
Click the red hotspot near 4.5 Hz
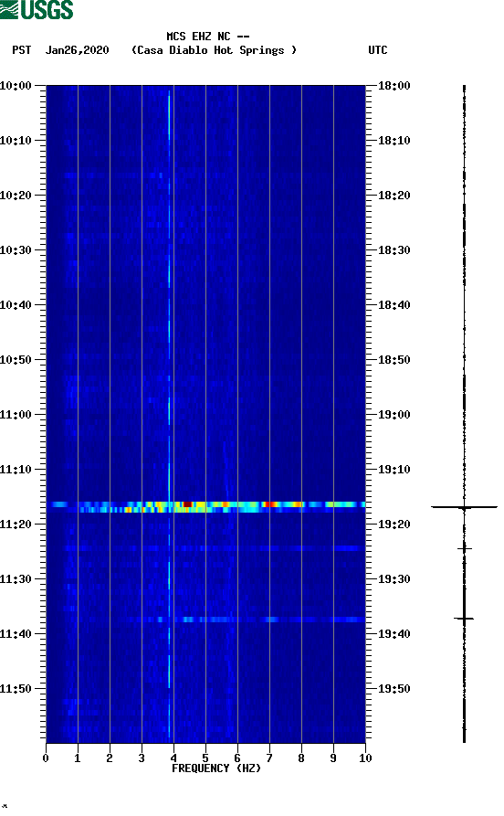(x=188, y=504)
